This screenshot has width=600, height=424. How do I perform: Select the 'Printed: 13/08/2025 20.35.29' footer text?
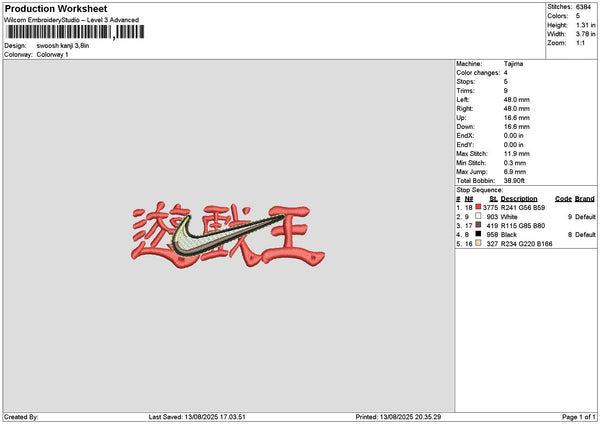tap(398, 417)
